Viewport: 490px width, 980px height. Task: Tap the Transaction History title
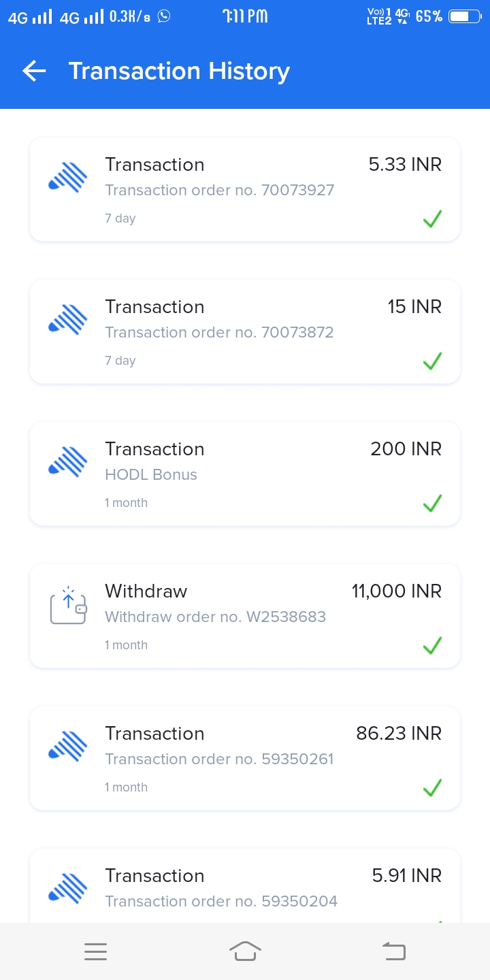point(179,71)
